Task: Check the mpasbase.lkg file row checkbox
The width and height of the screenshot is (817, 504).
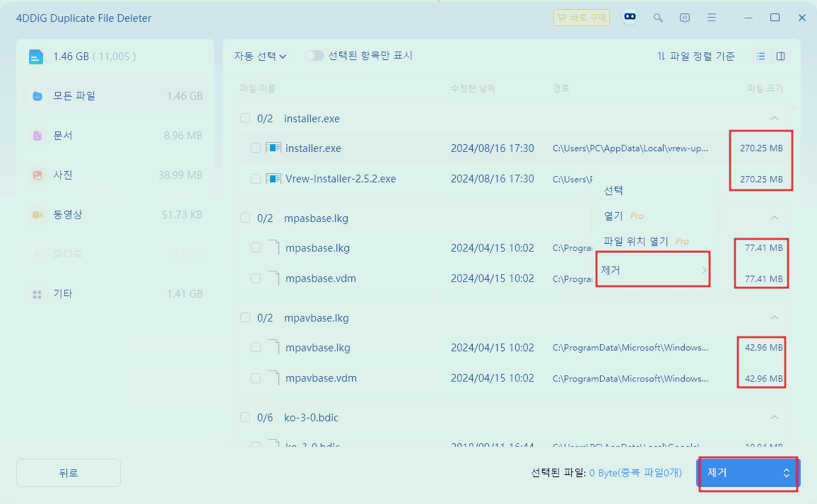Action: click(256, 247)
